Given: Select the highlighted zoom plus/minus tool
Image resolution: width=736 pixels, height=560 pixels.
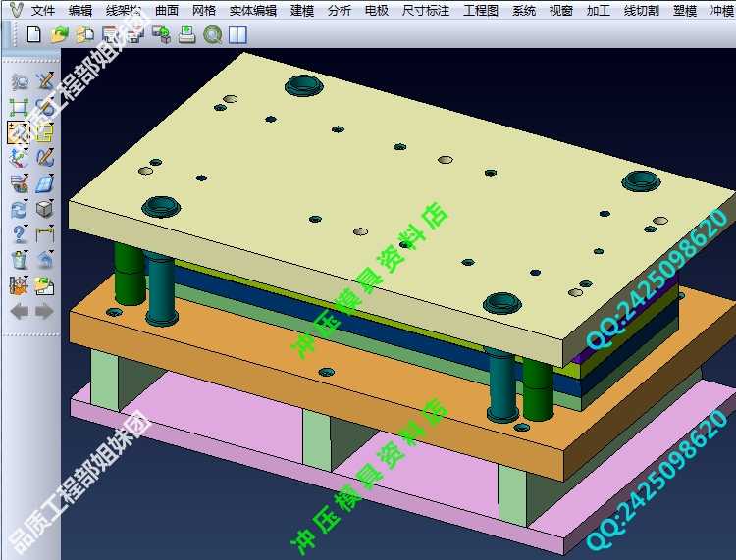Looking at the screenshot, I should click(19, 132).
